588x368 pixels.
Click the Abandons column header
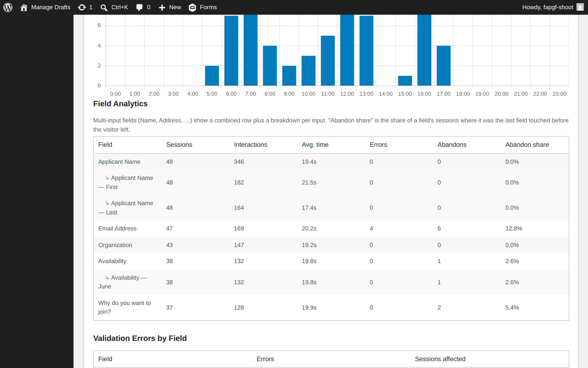pos(452,145)
